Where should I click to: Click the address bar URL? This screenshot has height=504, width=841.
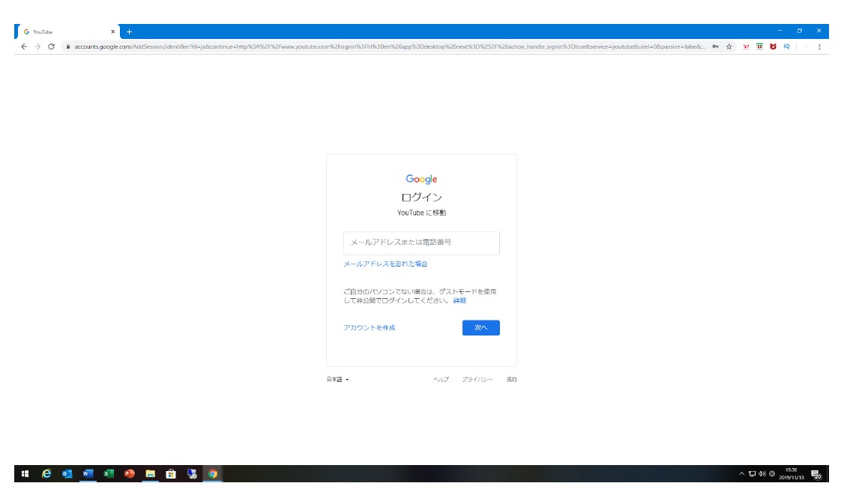click(x=375, y=46)
